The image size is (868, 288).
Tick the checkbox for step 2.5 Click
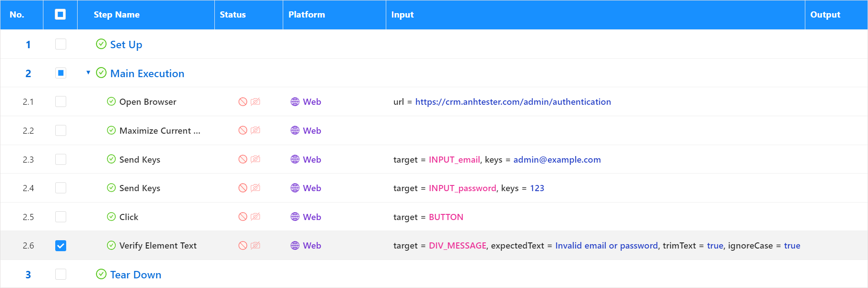point(60,217)
